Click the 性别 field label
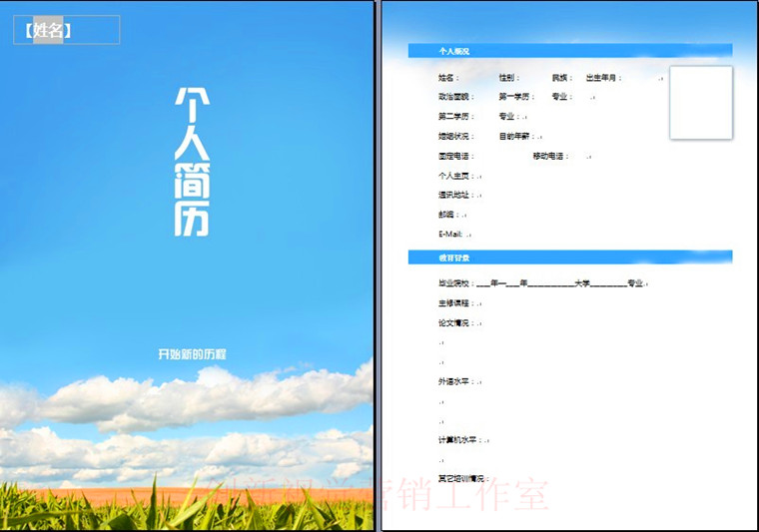 [509, 78]
